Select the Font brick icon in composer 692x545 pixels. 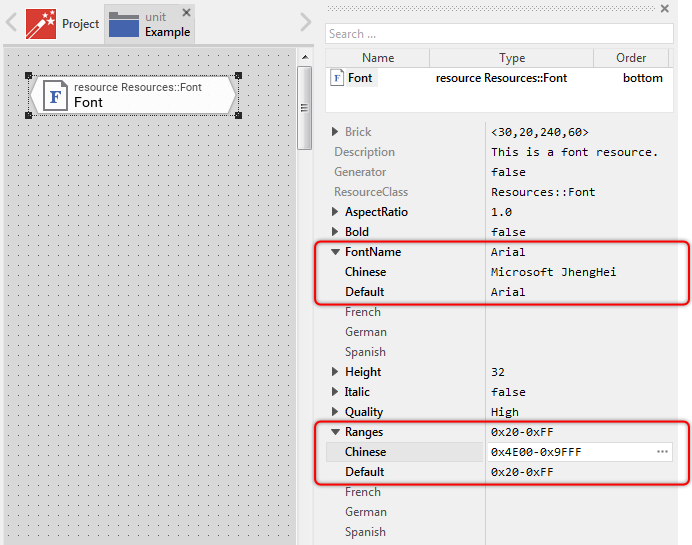click(x=56, y=96)
